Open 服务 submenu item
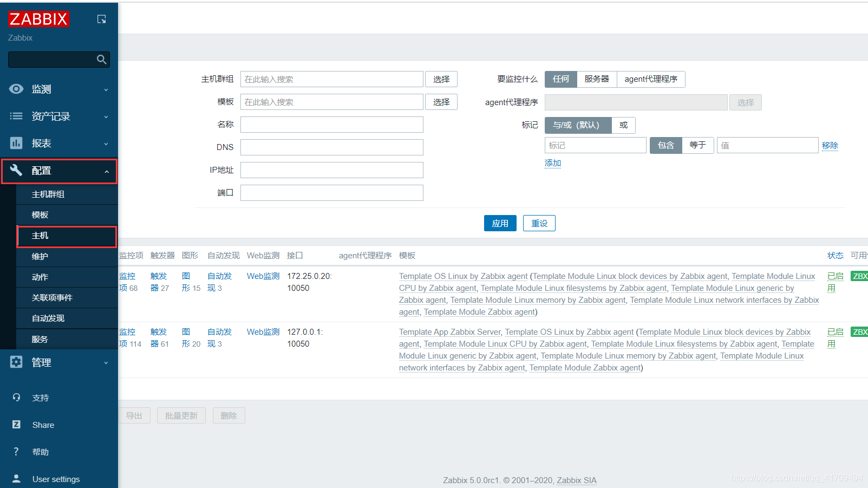 tap(67, 339)
